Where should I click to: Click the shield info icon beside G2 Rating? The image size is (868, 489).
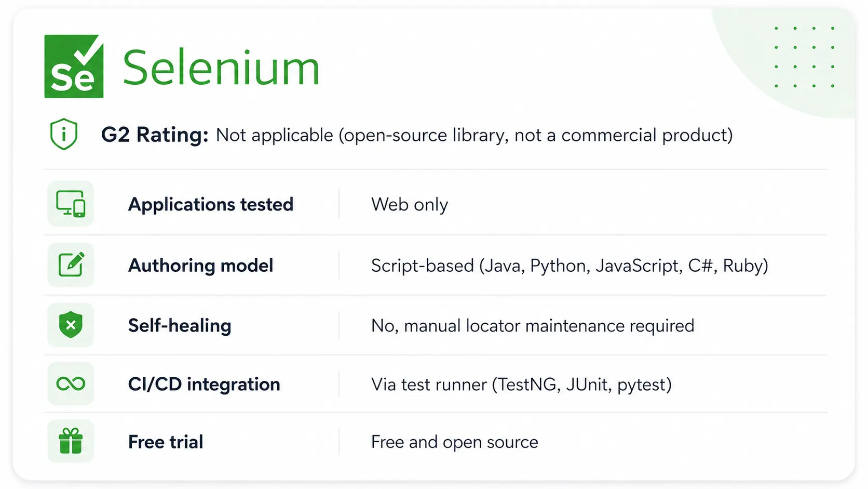pyautogui.click(x=64, y=135)
